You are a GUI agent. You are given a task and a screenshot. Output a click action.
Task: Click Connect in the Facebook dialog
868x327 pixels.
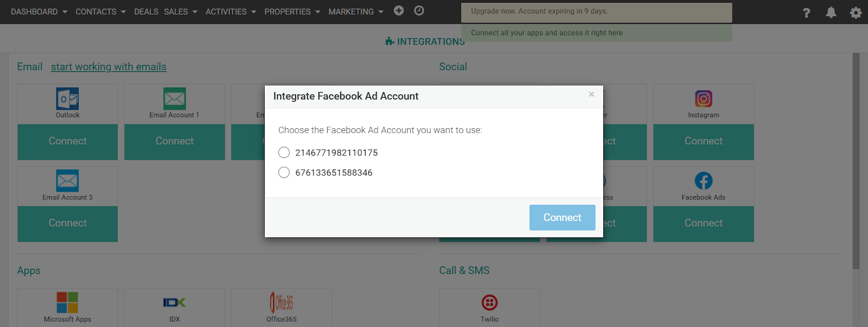[x=562, y=217]
